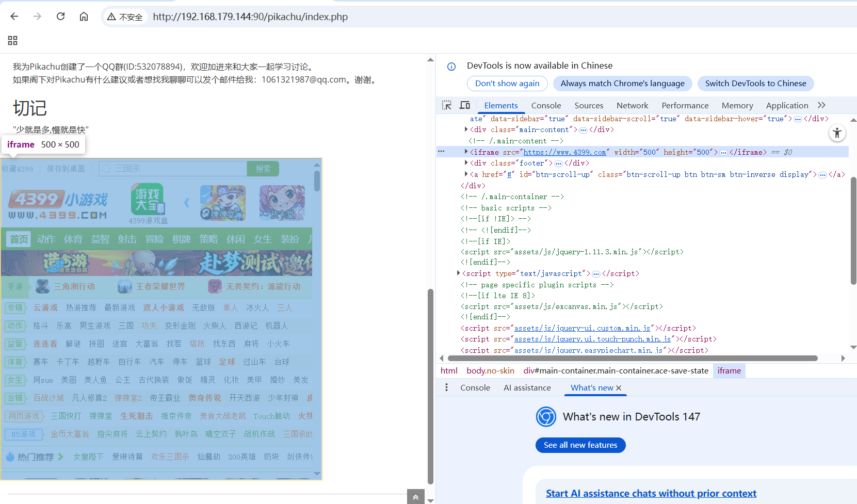Open the browser home page icon
This screenshot has height=504, width=857.
pyautogui.click(x=84, y=17)
